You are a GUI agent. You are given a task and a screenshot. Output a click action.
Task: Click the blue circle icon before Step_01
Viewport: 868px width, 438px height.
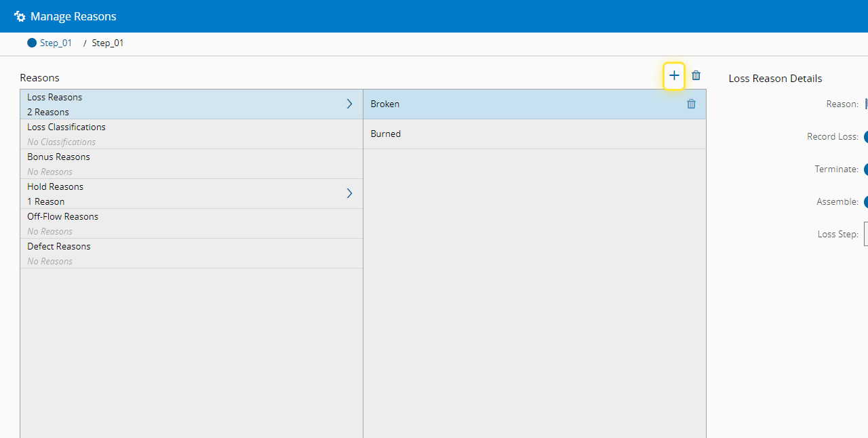tap(32, 43)
